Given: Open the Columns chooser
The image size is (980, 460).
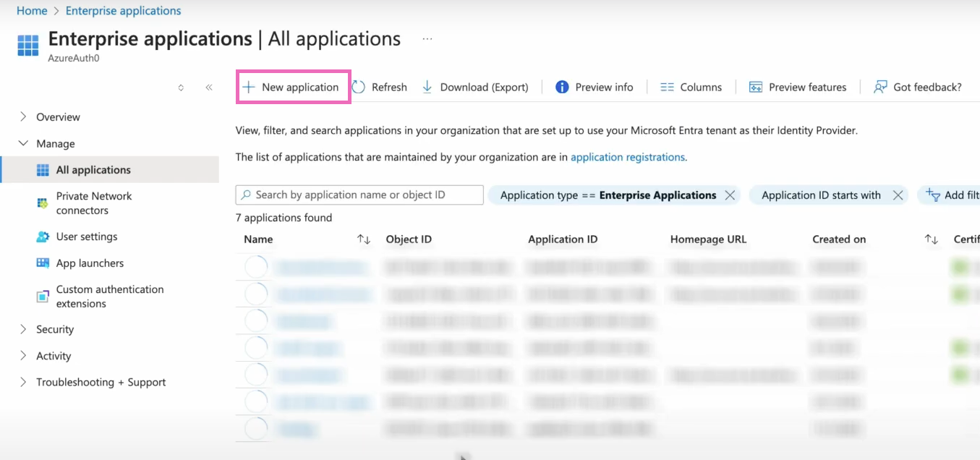Looking at the screenshot, I should [691, 87].
